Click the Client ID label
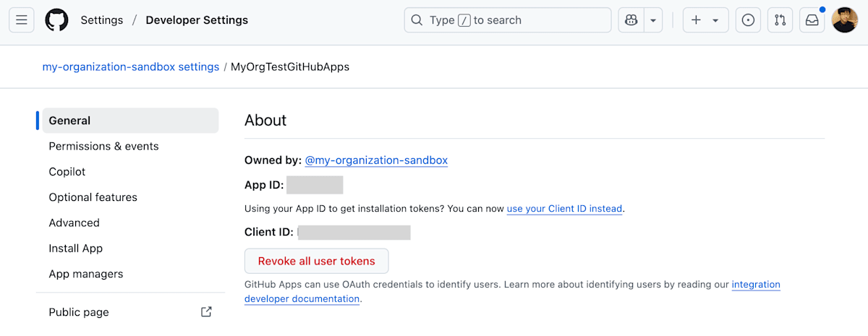The image size is (868, 336). click(x=269, y=232)
